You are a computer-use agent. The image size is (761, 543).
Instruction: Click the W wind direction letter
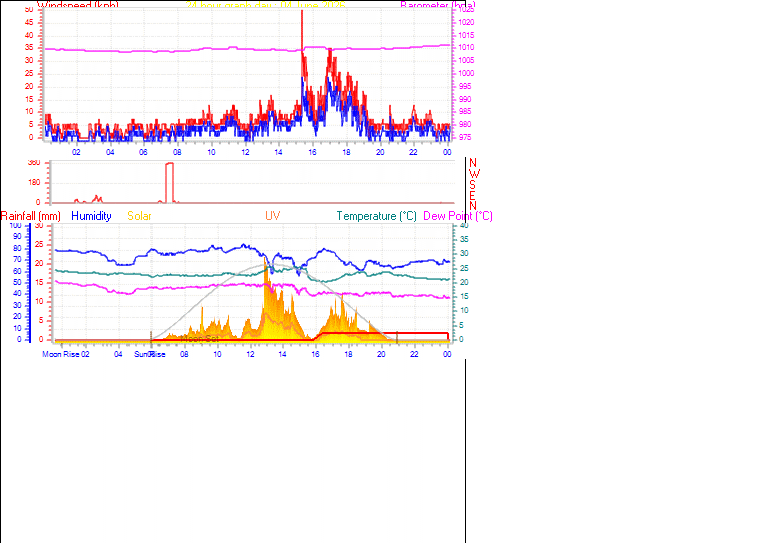click(x=474, y=174)
